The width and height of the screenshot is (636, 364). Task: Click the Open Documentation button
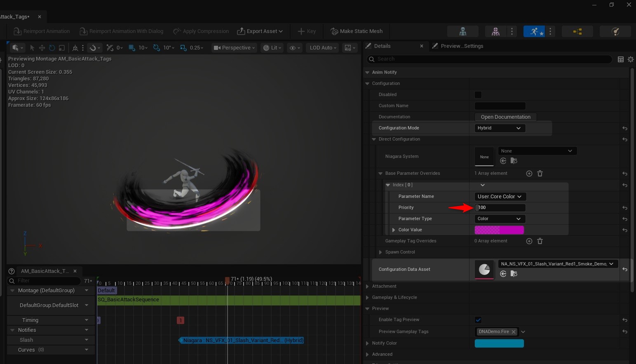click(505, 117)
